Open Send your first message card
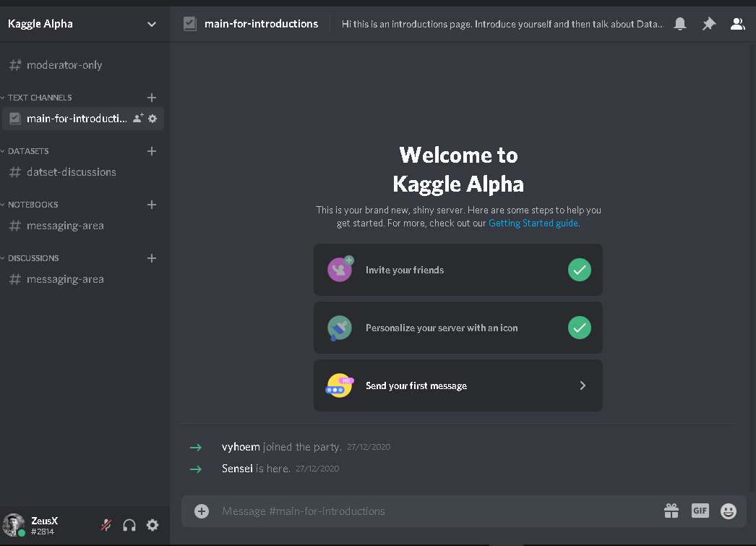The image size is (756, 546). pyautogui.click(x=458, y=385)
